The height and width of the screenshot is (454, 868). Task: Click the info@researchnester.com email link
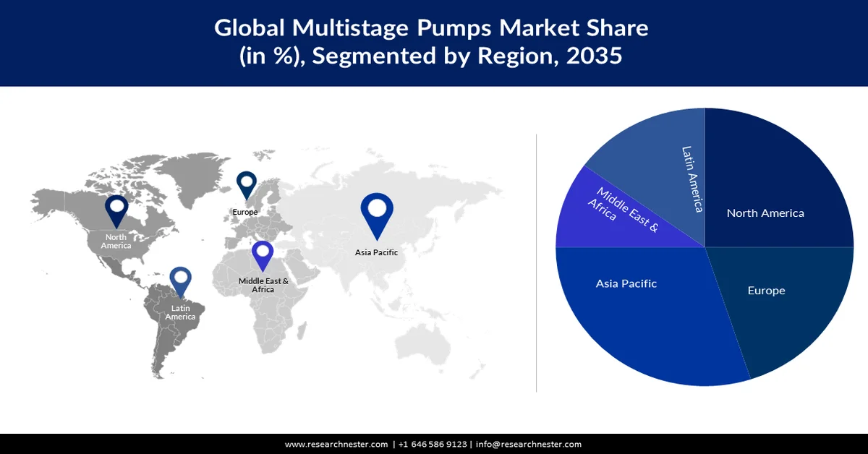click(529, 445)
